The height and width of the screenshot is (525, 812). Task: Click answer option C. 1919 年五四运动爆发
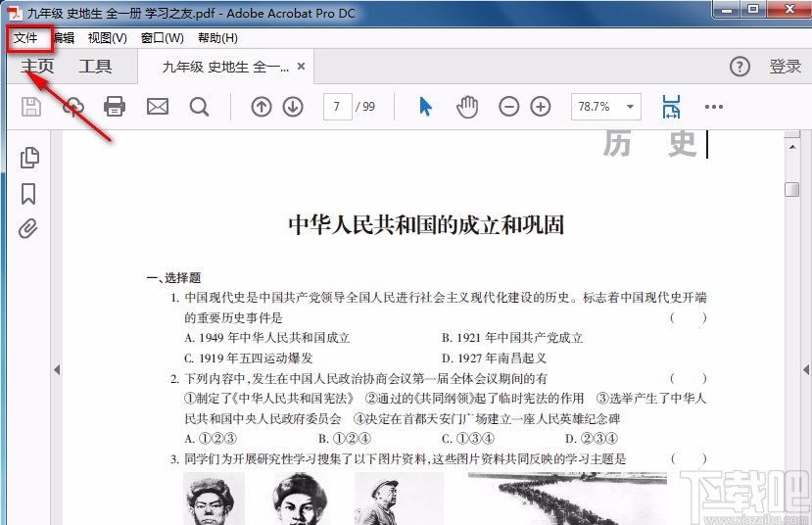[249, 358]
